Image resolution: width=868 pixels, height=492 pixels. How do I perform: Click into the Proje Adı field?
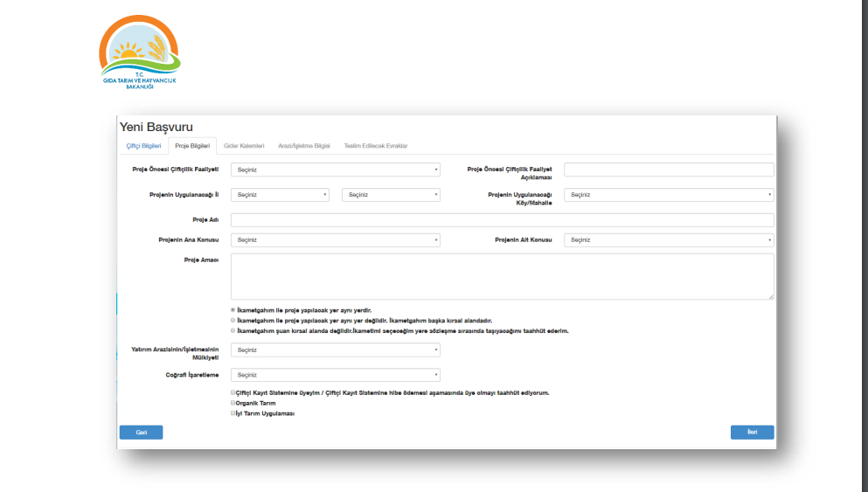pyautogui.click(x=502, y=220)
